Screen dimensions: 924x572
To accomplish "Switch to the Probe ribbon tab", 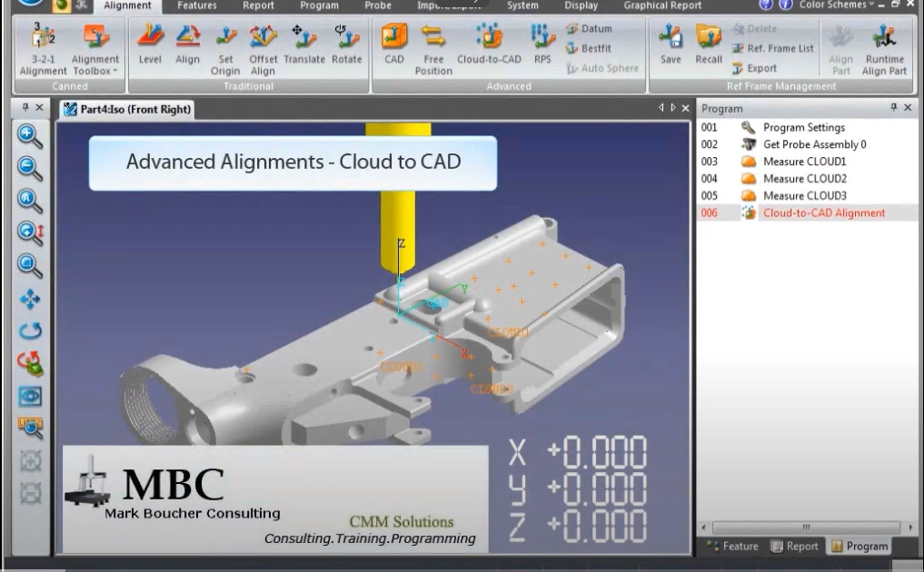I will pos(376,5).
